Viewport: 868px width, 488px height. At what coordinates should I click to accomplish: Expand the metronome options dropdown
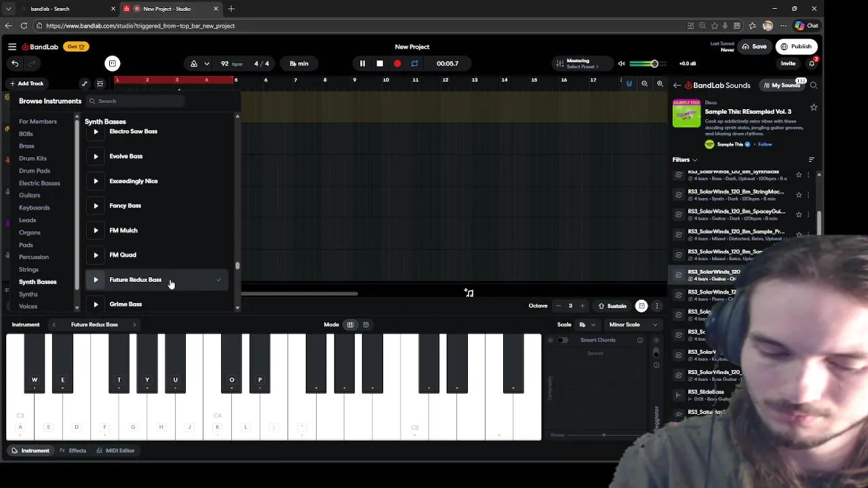[x=207, y=64]
